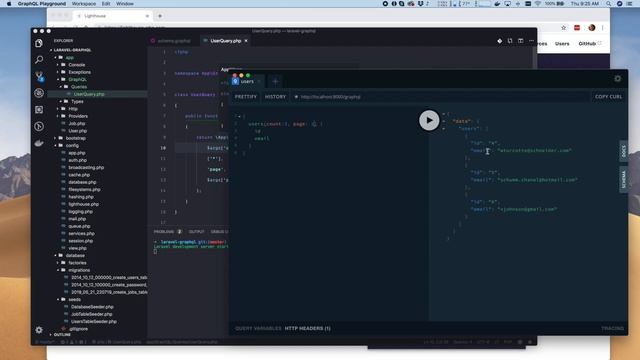Click the Wi-Fi status icon
This screenshot has width=640, height=360.
538,4
